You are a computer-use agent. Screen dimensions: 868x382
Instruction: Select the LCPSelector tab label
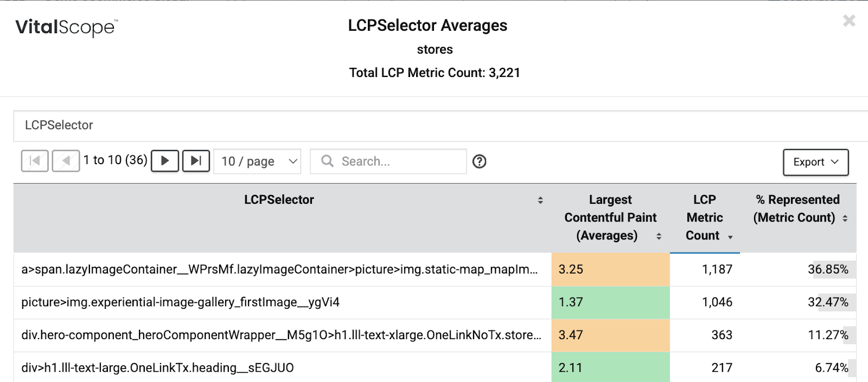coord(59,125)
